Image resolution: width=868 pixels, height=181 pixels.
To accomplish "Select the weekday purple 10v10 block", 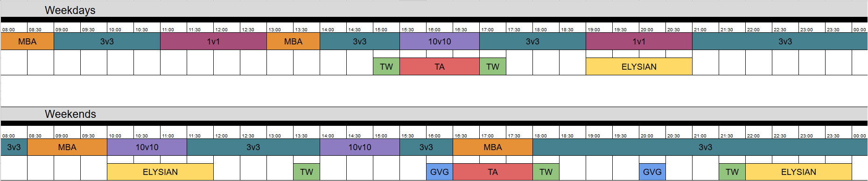I will coord(440,41).
